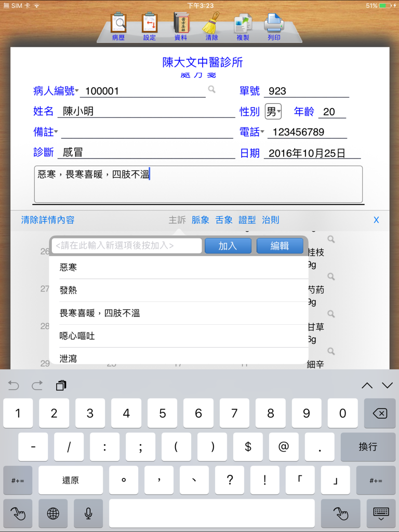Open the 資料 data book icon
The width and height of the screenshot is (399, 532).
pyautogui.click(x=180, y=26)
